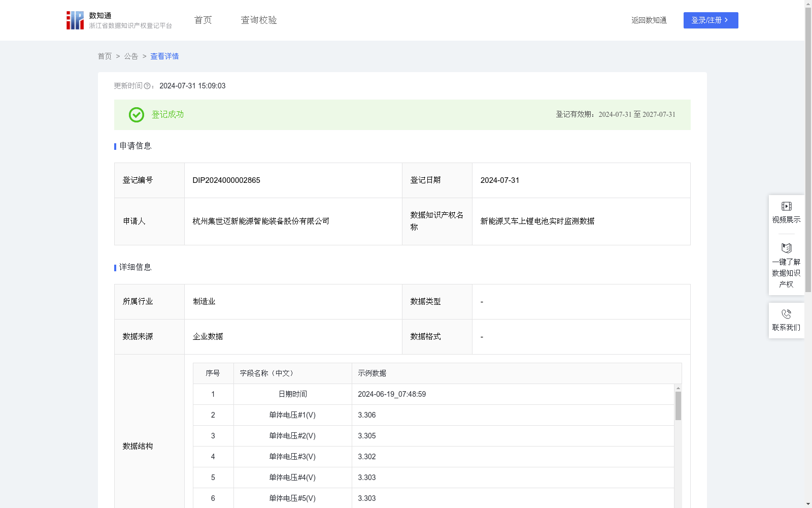This screenshot has height=508, width=812.
Task: Open 一键了解数据知识产权 book icon
Action: (x=786, y=248)
